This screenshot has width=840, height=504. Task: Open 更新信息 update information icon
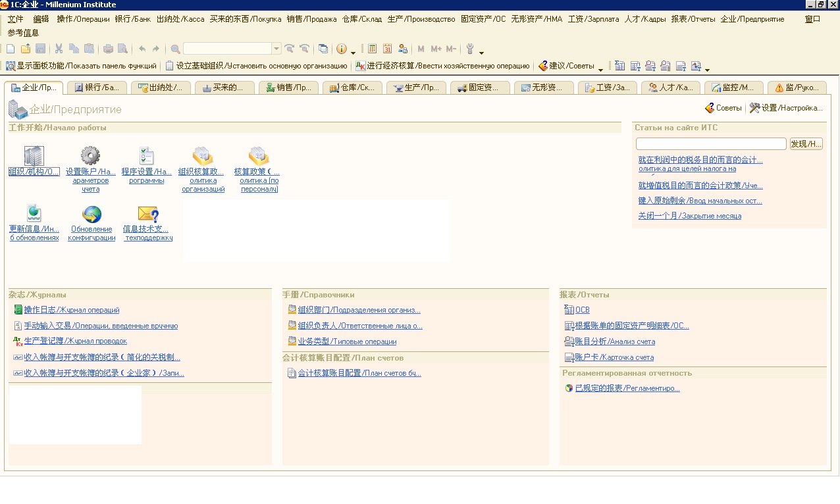click(34, 214)
